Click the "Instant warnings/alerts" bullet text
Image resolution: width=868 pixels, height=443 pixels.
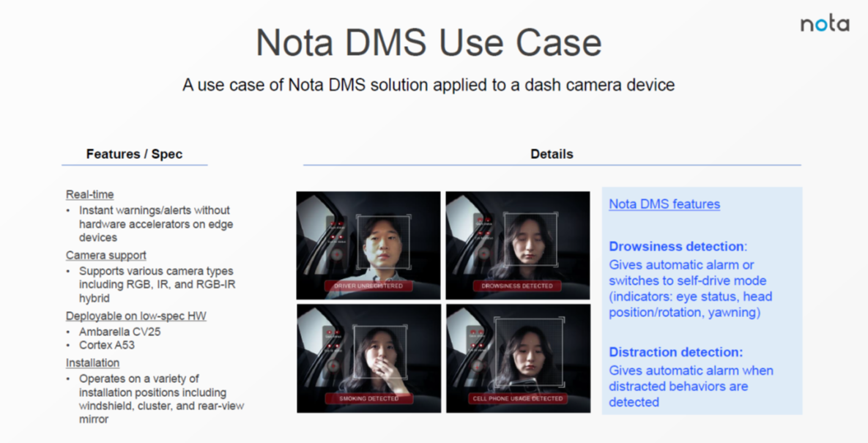(x=156, y=224)
